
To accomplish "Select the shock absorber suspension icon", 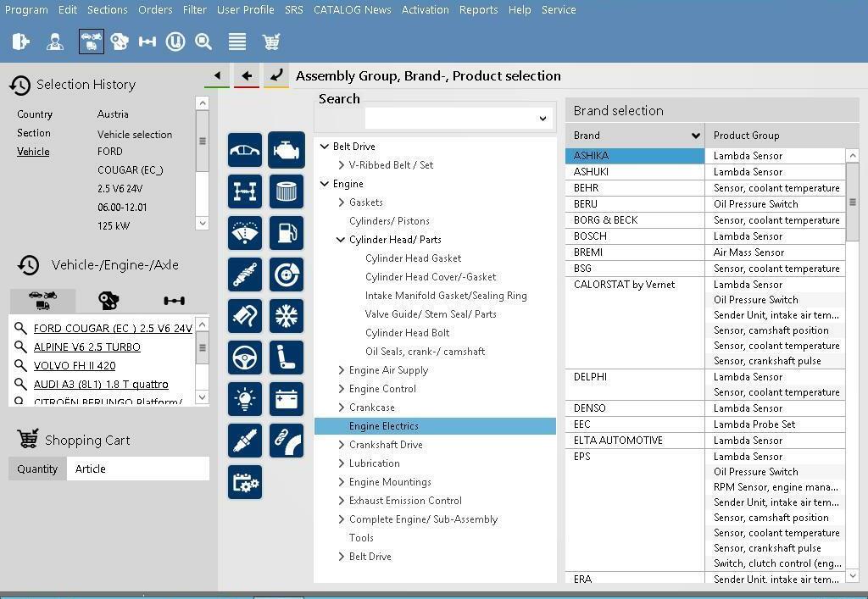I will [245, 275].
